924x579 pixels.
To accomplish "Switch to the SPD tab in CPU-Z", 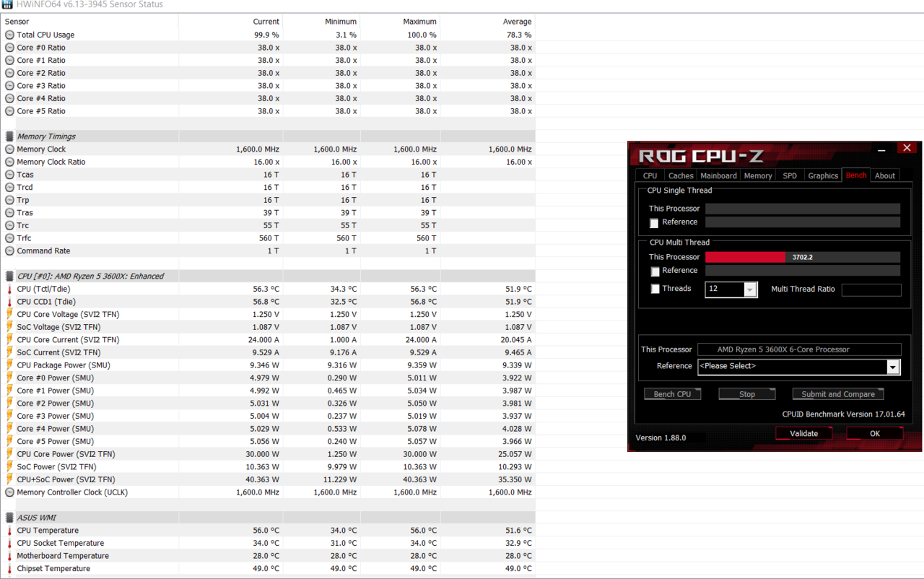I will click(790, 175).
